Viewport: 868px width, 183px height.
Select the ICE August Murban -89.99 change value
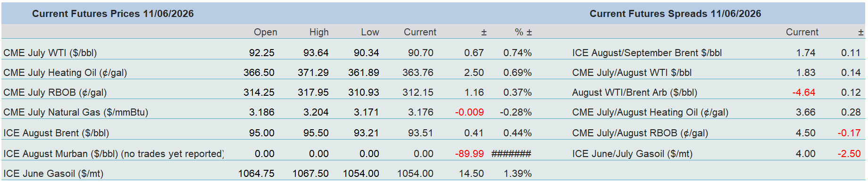pyautogui.click(x=469, y=154)
